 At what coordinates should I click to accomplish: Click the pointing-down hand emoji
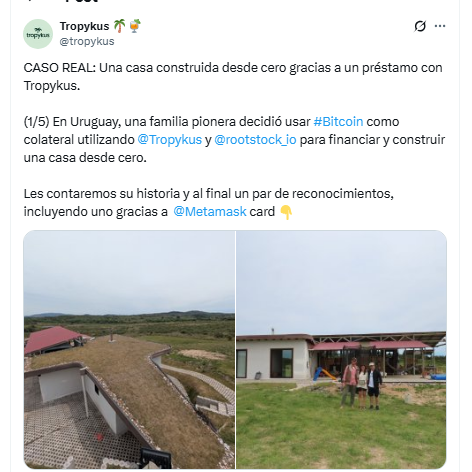[x=286, y=212]
